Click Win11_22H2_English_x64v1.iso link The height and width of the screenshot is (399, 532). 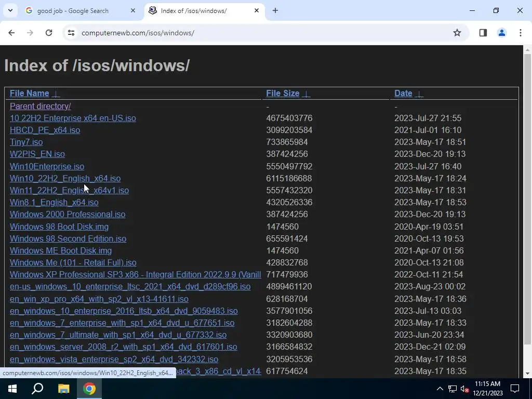click(69, 190)
